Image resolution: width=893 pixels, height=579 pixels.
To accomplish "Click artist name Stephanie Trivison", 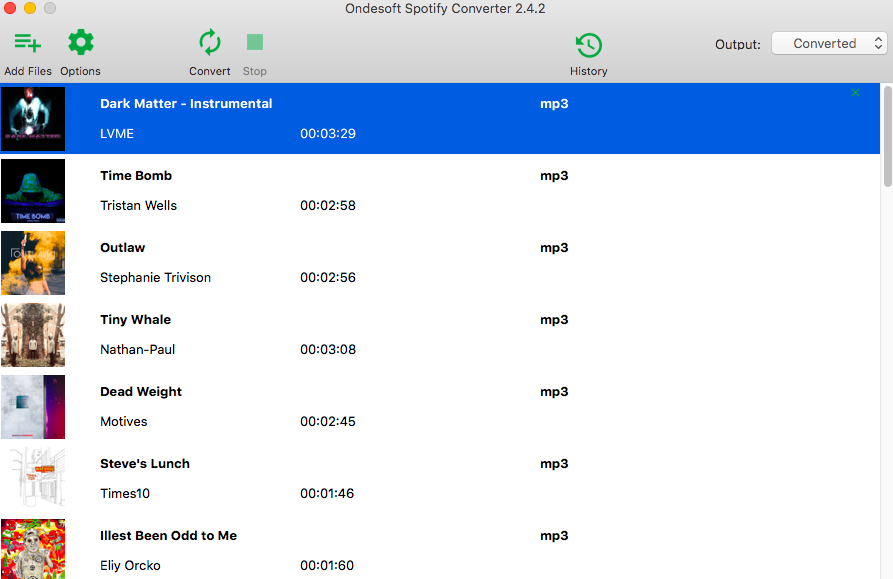I will [x=155, y=277].
